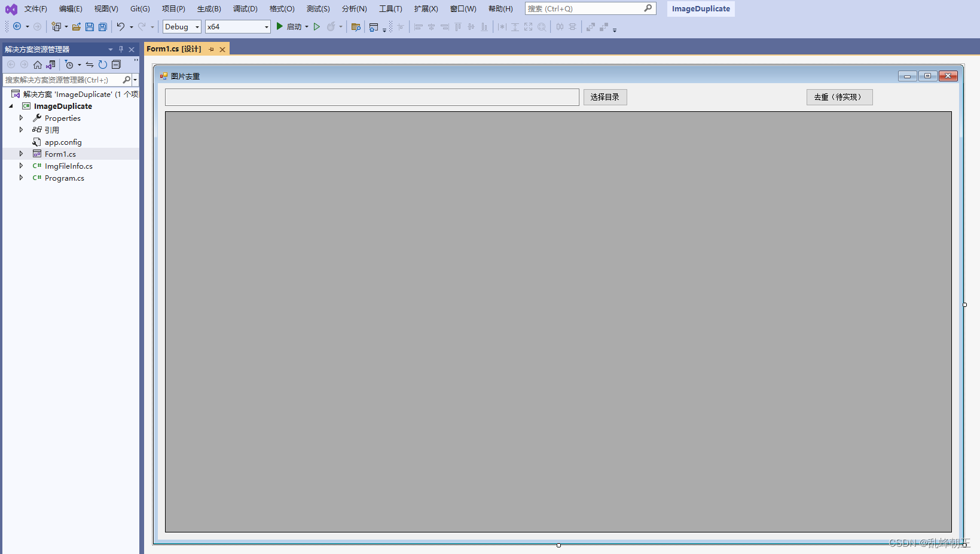Click the Save All icon
The height and width of the screenshot is (554, 980).
(103, 26)
